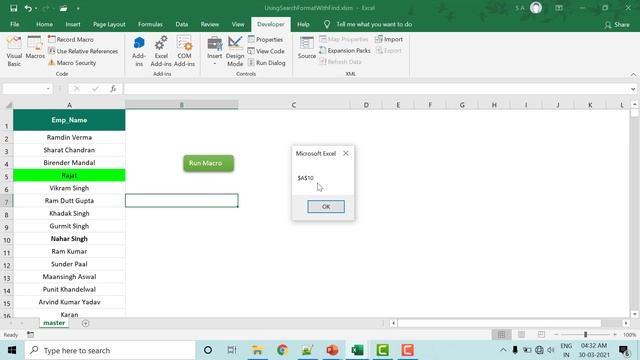The height and width of the screenshot is (360, 640).
Task: Click the zoom in plus button
Action: pos(615,335)
